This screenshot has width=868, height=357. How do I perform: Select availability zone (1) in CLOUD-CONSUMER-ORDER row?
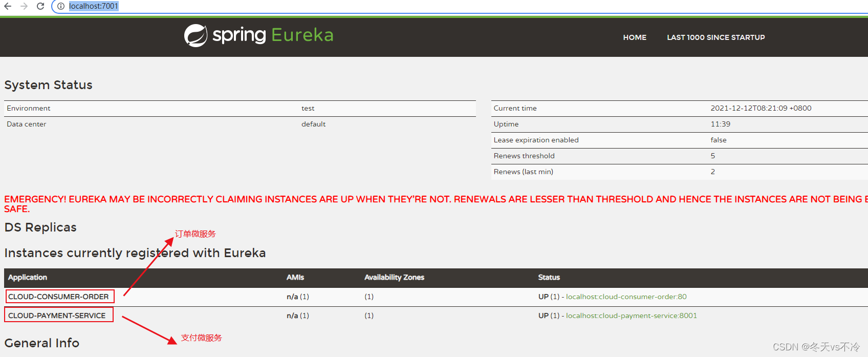[369, 297]
